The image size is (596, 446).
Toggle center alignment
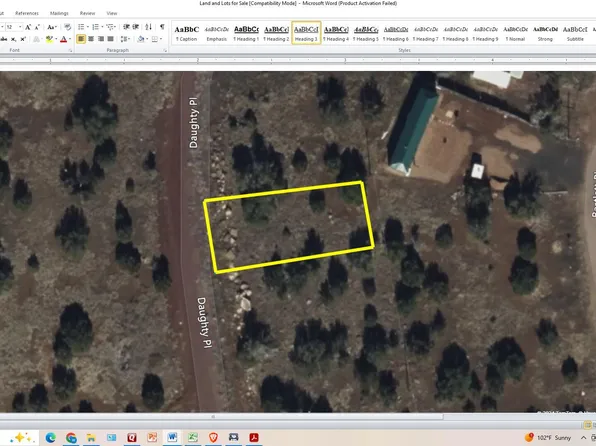click(91, 39)
